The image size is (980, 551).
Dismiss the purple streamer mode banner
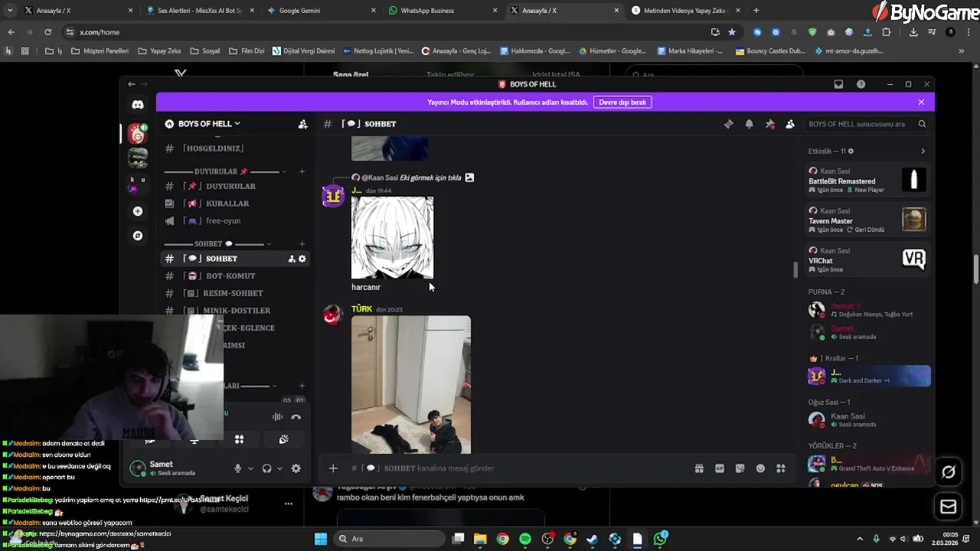tap(921, 102)
